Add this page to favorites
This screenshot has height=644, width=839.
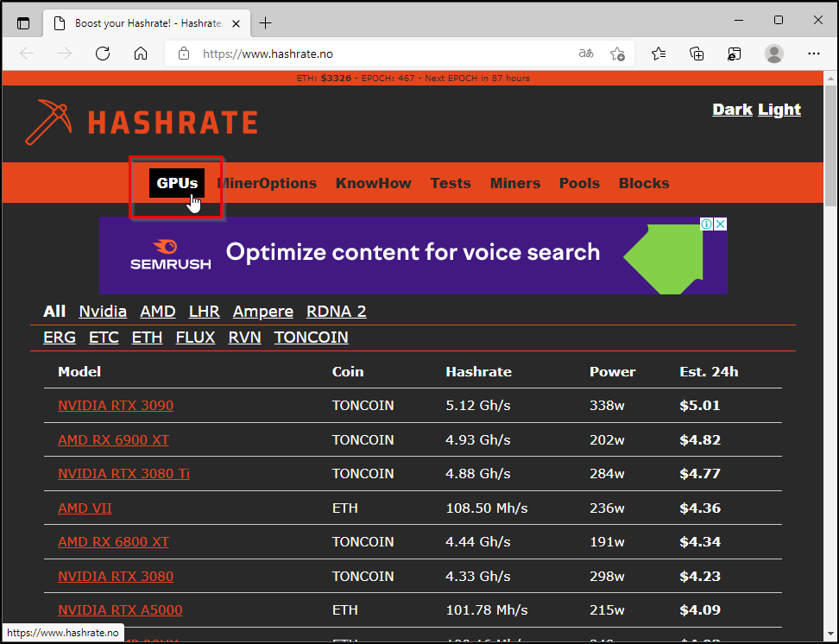click(x=617, y=54)
